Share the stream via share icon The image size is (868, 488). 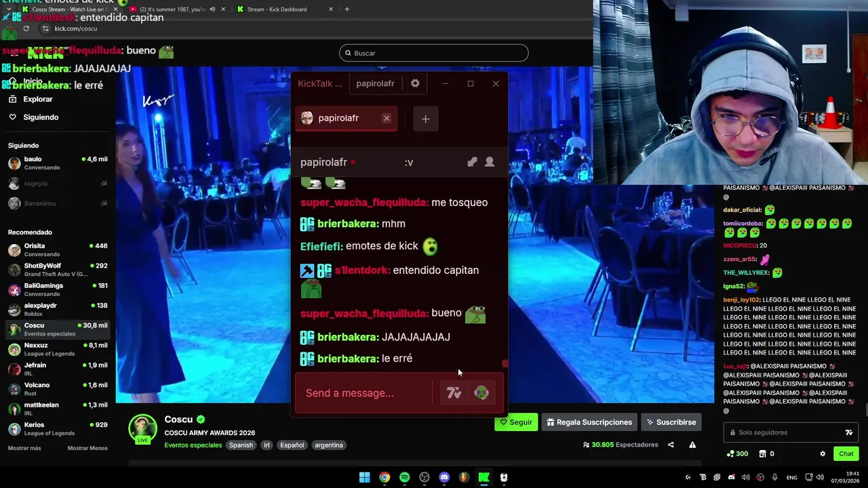(671, 445)
